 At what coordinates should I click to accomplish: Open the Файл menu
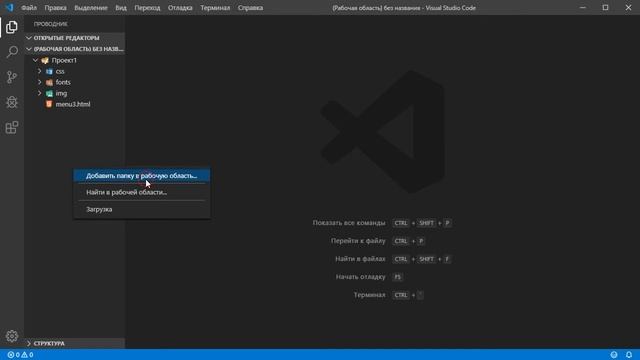click(x=29, y=8)
